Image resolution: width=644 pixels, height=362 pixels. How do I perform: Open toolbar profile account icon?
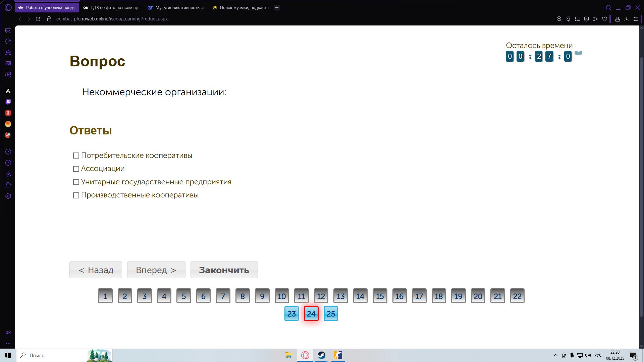pos(618,19)
